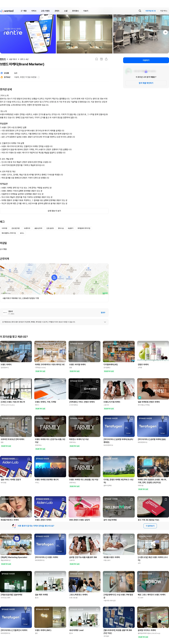
Task: Select the 인원 급성장 tag
Action: click(50, 228)
